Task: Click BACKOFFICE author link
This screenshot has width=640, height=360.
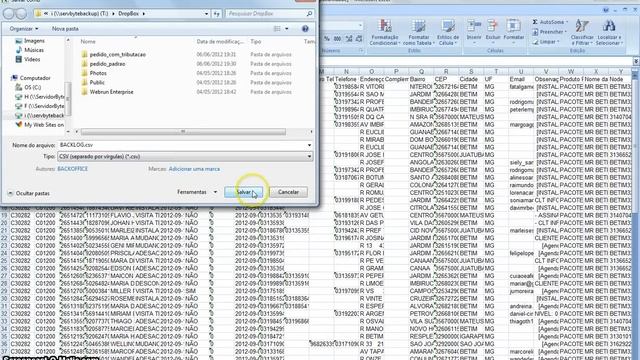Action: (x=72, y=169)
